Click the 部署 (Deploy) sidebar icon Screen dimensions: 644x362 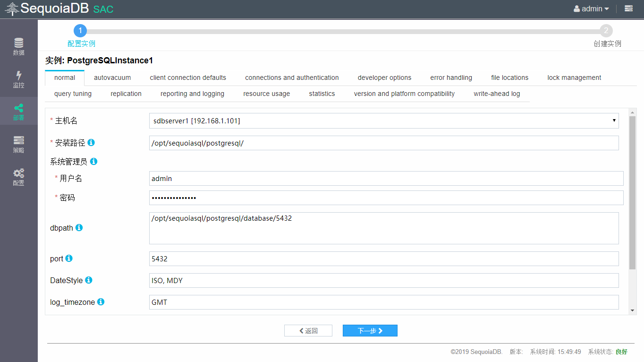(18, 111)
